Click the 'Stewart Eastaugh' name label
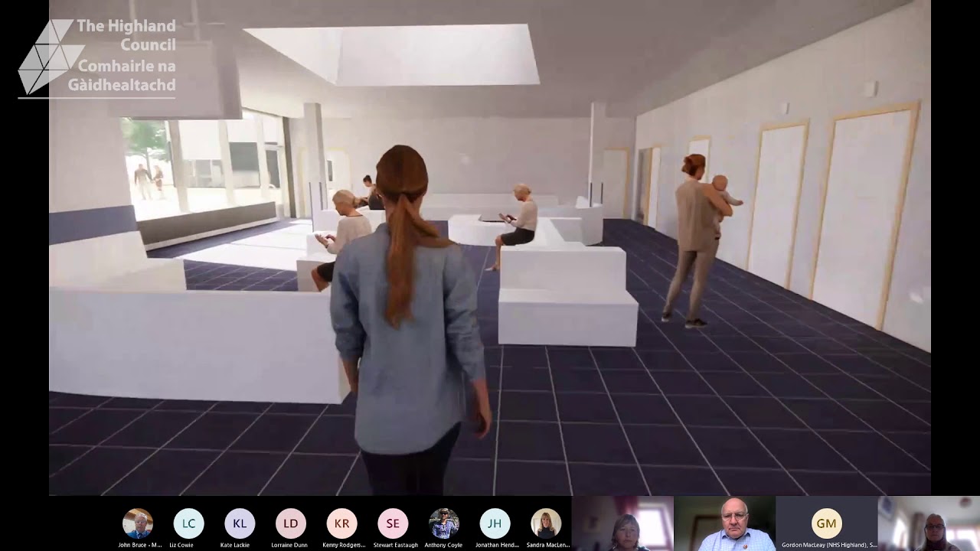Image resolution: width=980 pixels, height=551 pixels. 396,545
